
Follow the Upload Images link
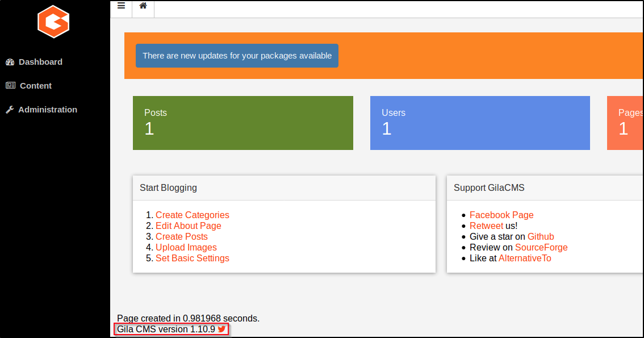tap(186, 247)
